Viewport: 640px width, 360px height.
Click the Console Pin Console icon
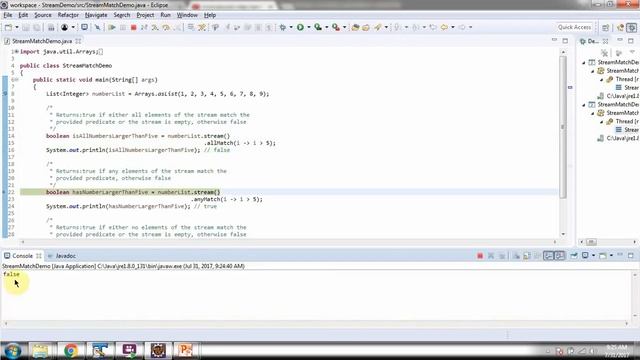573,256
